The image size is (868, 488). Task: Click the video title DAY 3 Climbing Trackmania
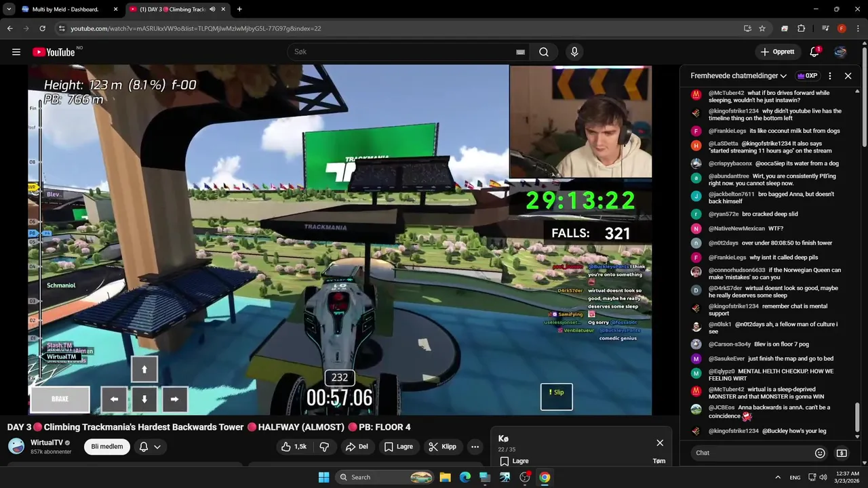[x=209, y=427]
